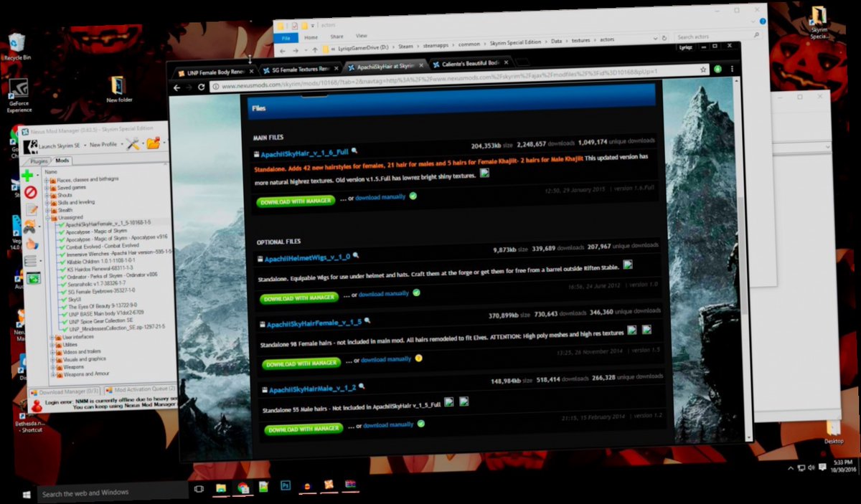Click the list view icon in Nexus Mod Manager sidebar
The width and height of the screenshot is (861, 504).
click(31, 260)
